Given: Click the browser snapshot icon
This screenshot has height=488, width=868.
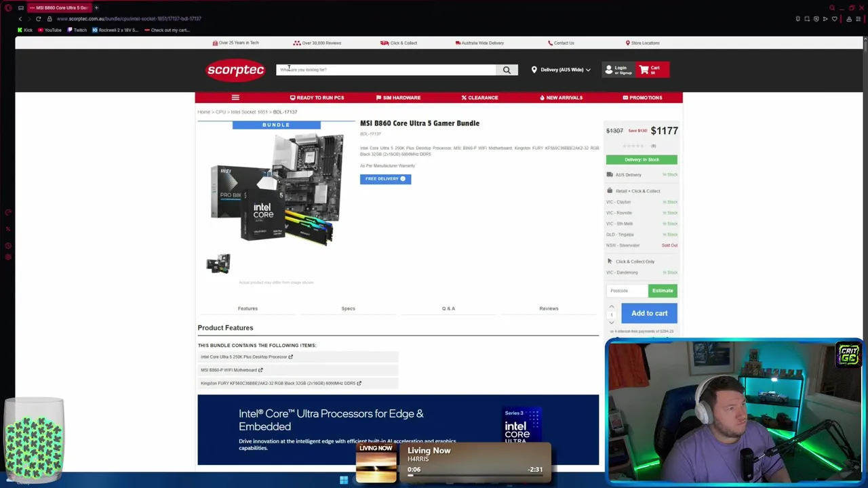Looking at the screenshot, I should point(807,19).
